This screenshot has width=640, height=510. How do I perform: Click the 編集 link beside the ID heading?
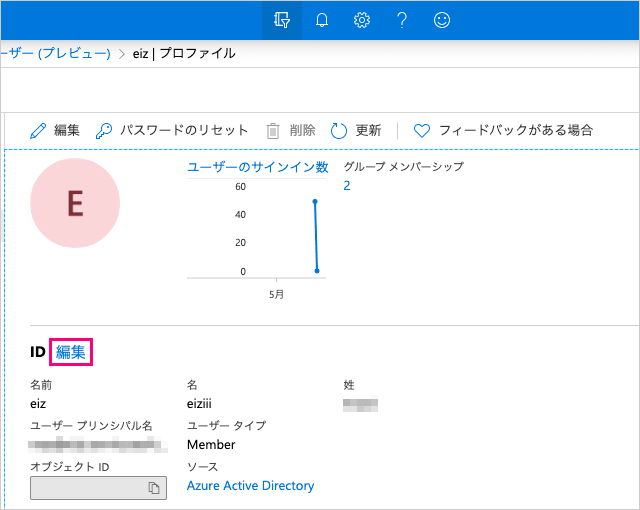click(70, 351)
